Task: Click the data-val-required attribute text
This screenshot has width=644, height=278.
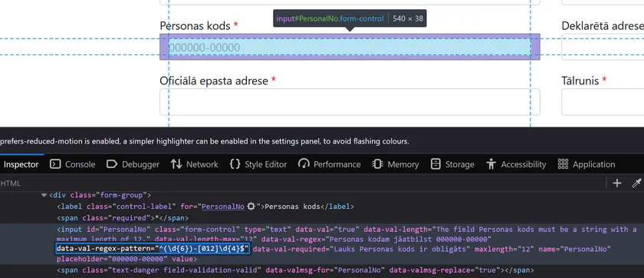Action: 361,249
